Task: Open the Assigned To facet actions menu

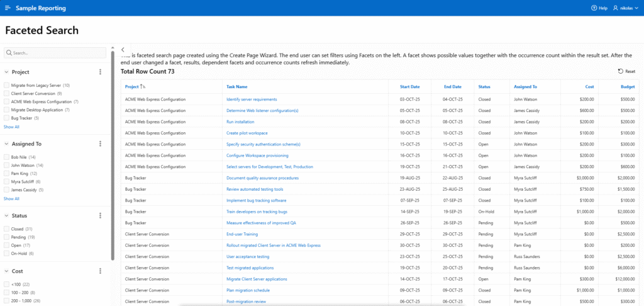Action: click(x=100, y=144)
